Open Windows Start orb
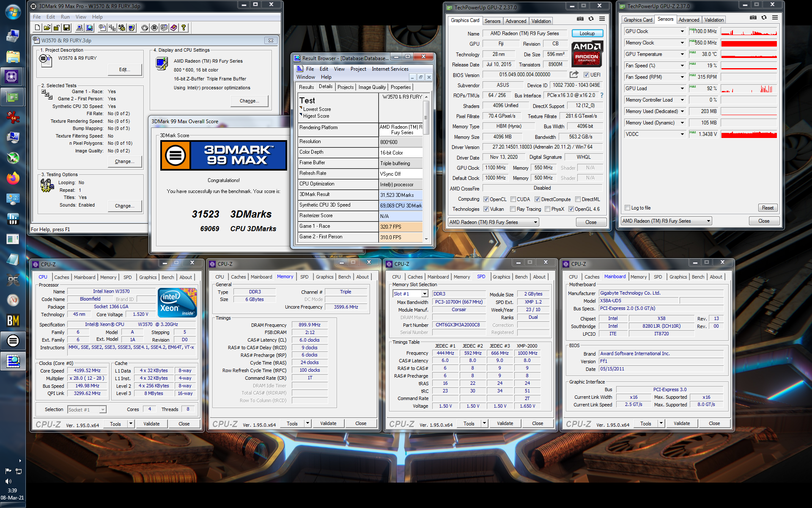This screenshot has height=508, width=812. coord(13,12)
